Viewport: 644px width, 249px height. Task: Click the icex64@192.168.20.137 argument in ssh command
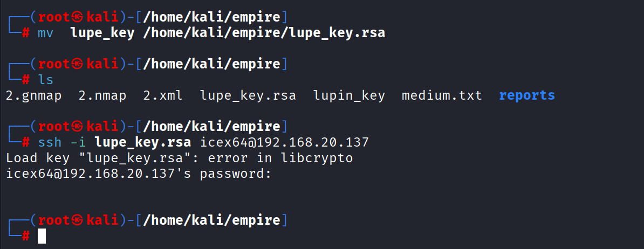[x=284, y=143]
